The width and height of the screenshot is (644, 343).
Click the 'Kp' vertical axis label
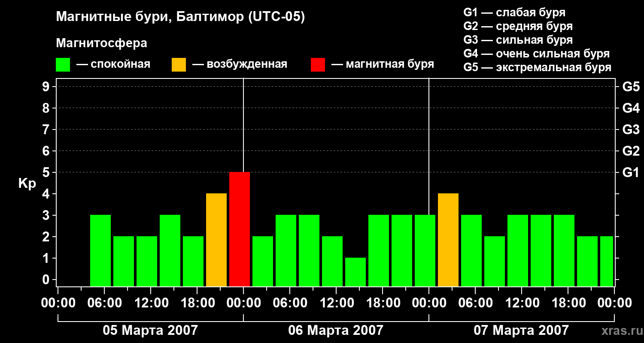click(27, 183)
